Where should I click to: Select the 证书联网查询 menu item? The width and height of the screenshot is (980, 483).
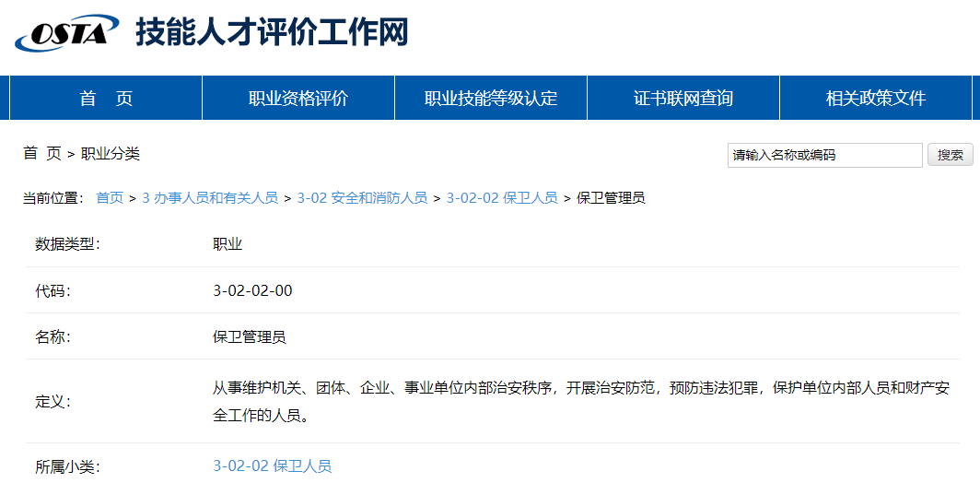pyautogui.click(x=683, y=99)
